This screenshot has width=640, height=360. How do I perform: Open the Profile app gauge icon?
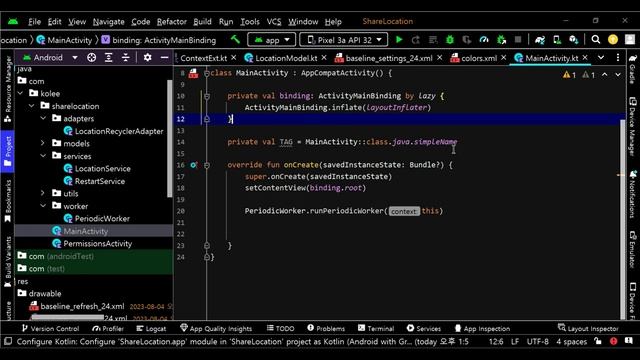tap(484, 40)
